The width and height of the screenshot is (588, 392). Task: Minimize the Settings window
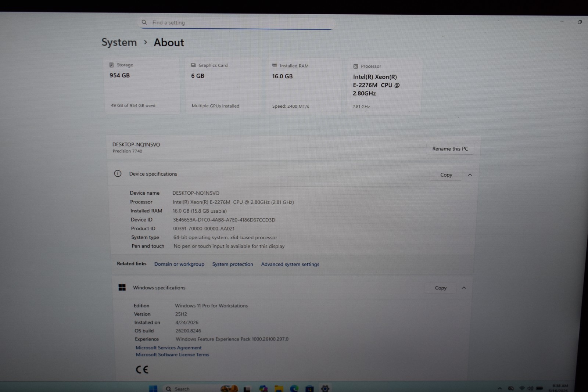(x=562, y=22)
